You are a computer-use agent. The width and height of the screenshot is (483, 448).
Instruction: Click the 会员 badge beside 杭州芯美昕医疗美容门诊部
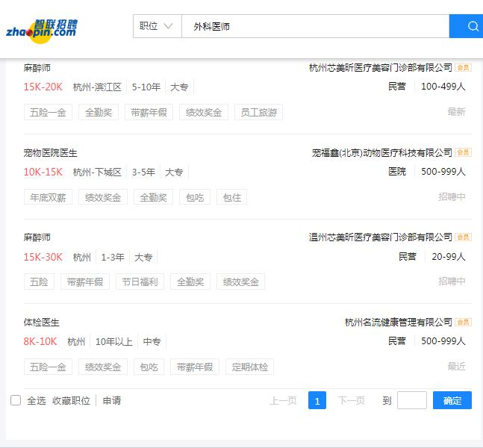point(464,68)
